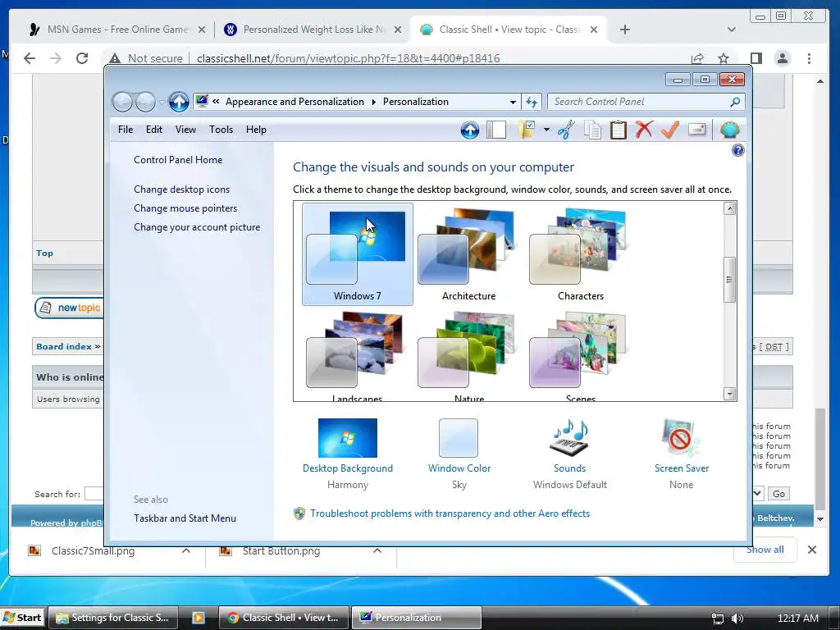
Task: Select the Landscapes theme
Action: tap(358, 356)
